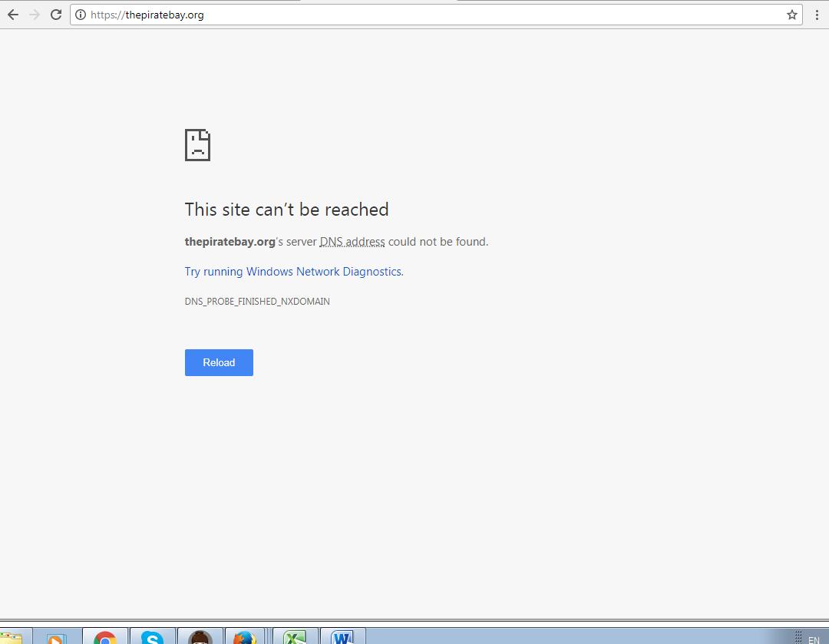Open Word from the taskbar
The height and width of the screenshot is (644, 829).
342,636
